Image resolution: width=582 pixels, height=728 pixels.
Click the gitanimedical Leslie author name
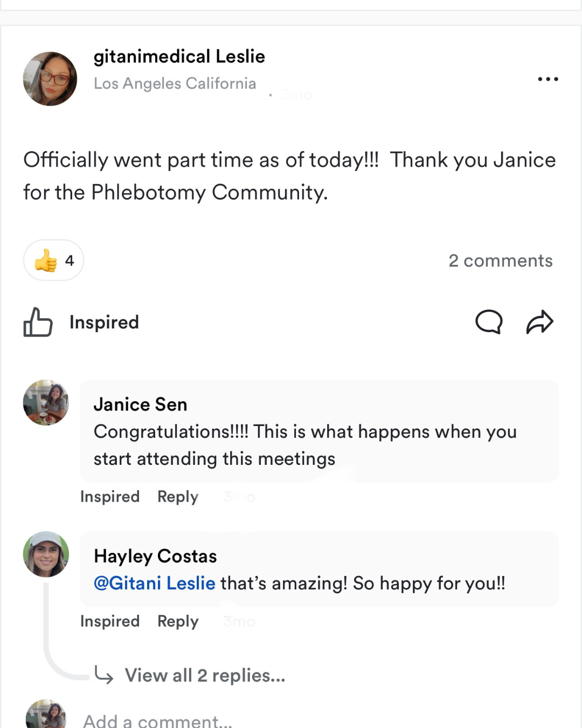pos(179,57)
